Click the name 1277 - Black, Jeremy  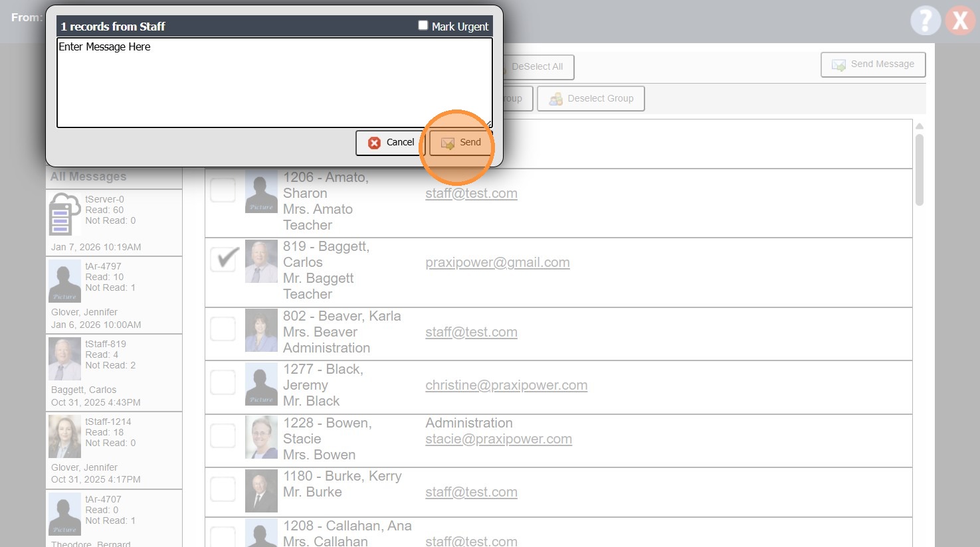point(323,377)
